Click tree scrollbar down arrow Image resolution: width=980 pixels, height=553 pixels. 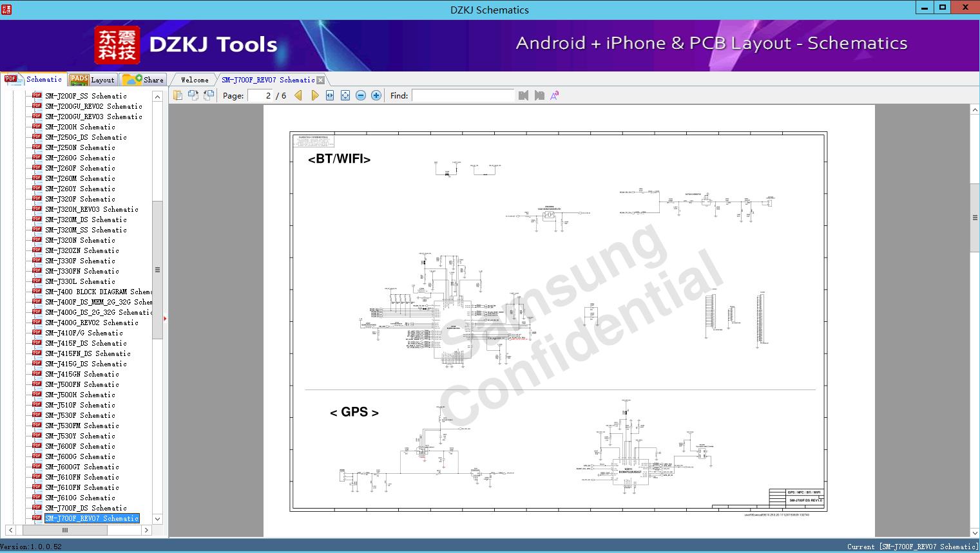157,519
